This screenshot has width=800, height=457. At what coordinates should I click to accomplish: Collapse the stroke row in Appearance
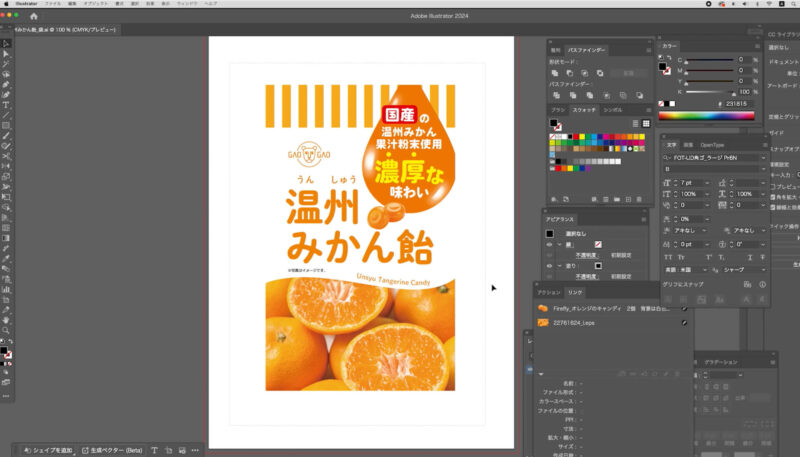(x=559, y=245)
